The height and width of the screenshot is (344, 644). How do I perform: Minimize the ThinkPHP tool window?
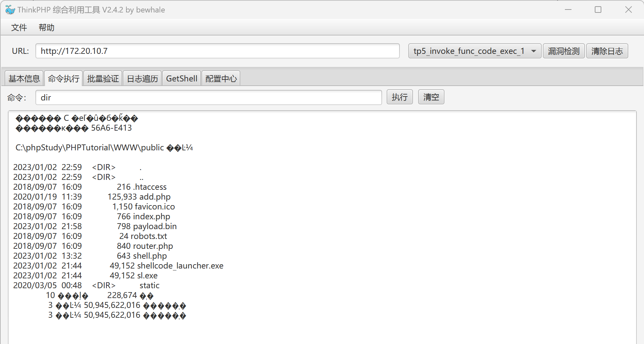568,10
